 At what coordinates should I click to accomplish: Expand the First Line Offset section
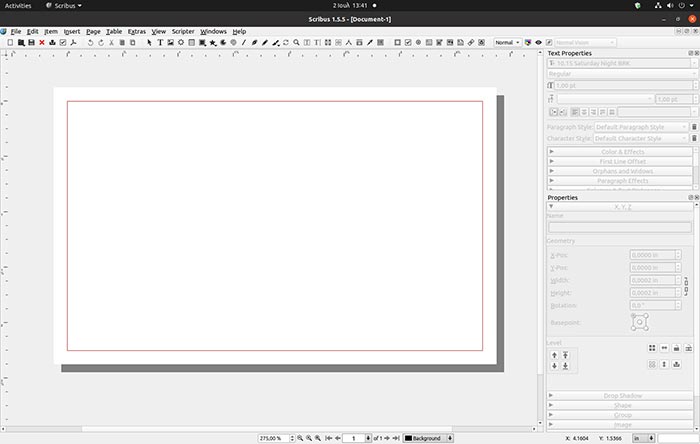click(620, 162)
